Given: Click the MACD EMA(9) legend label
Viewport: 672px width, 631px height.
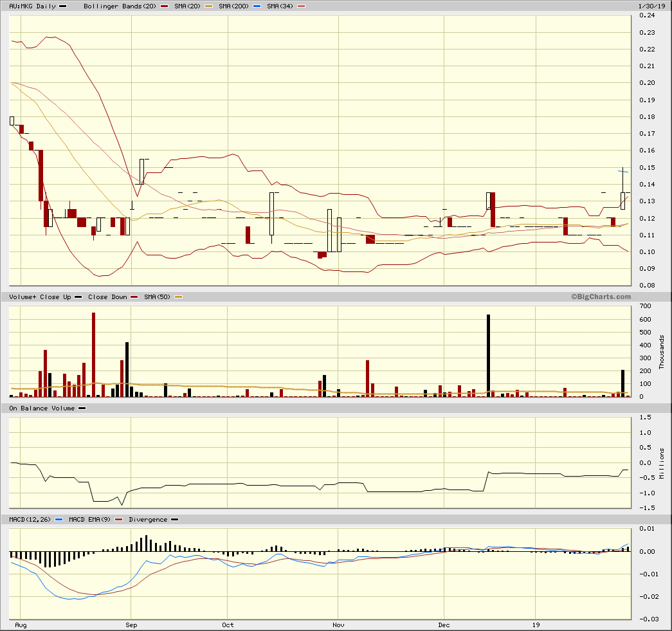Looking at the screenshot, I should click(x=89, y=520).
